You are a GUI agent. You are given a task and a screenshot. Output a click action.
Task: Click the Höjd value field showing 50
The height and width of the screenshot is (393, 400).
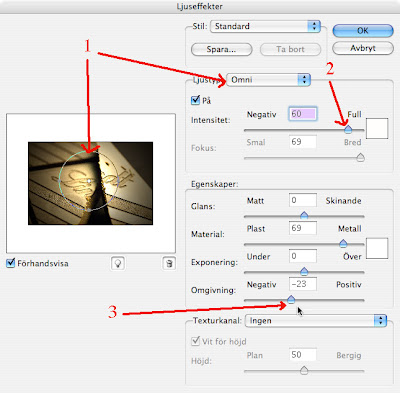[303, 355]
